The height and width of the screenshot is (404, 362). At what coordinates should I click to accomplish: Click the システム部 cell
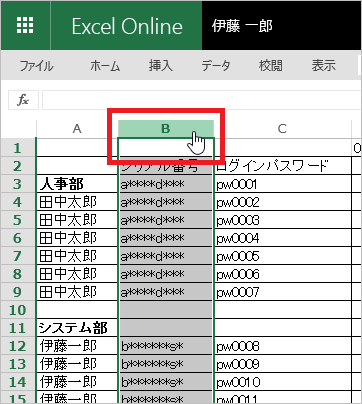click(x=77, y=328)
